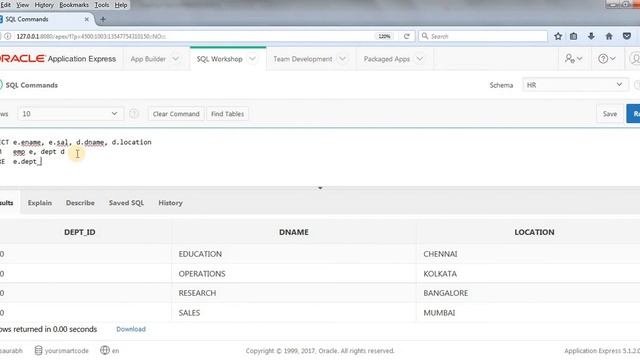640x360 pixels.
Task: Click the SQL Commands breadcrumb title
Action: coord(31,85)
